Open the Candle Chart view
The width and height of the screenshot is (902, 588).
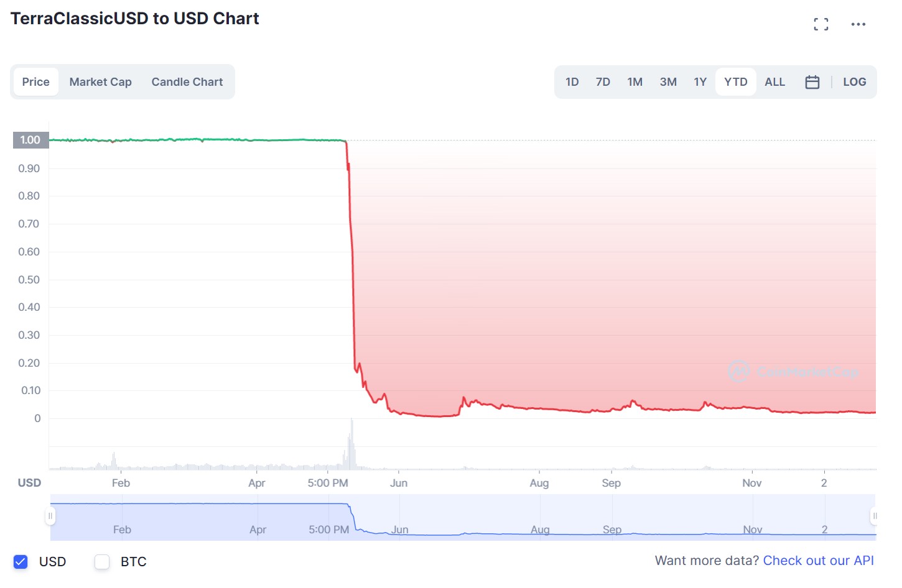point(187,81)
